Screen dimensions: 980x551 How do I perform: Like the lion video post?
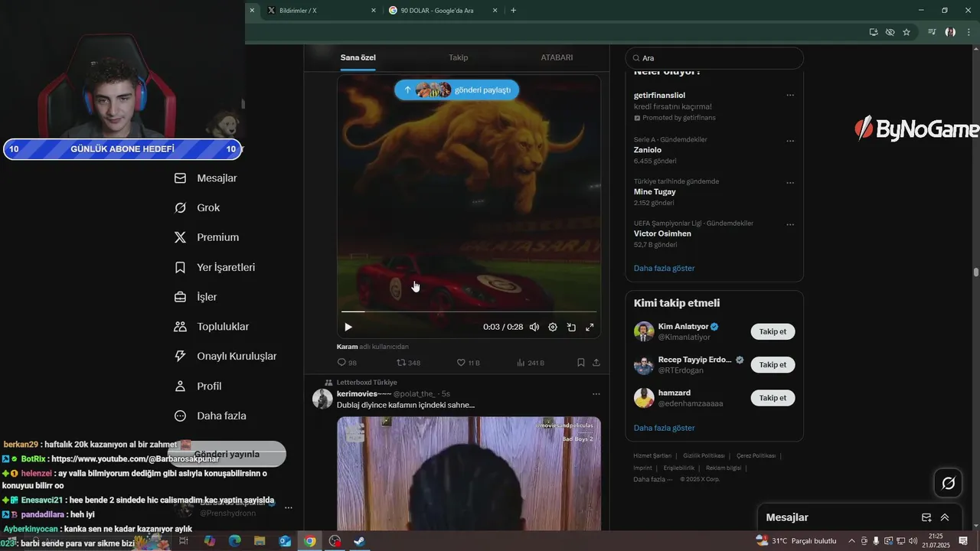[x=468, y=363]
